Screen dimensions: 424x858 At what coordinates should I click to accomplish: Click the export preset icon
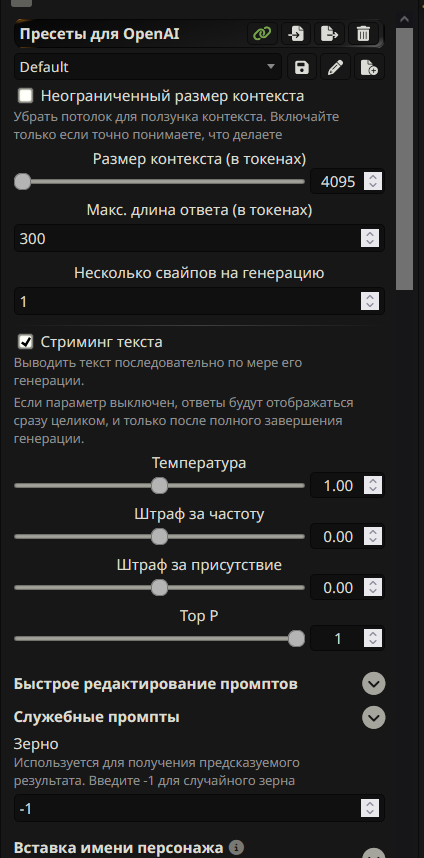[329, 34]
